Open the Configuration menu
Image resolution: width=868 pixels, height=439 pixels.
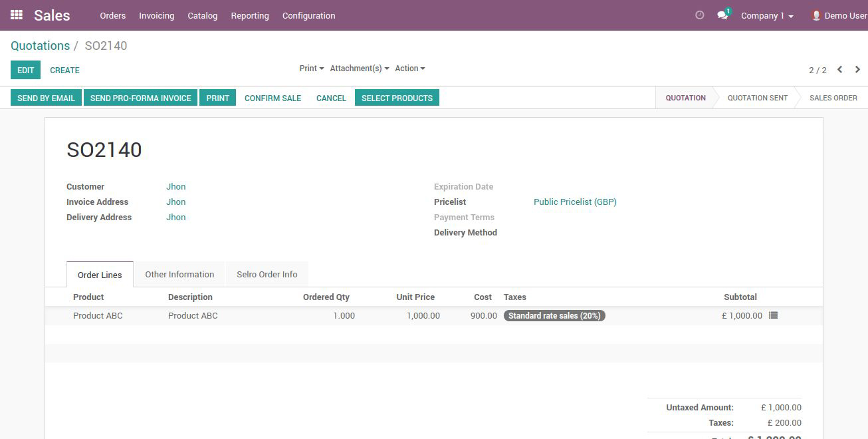click(x=309, y=15)
